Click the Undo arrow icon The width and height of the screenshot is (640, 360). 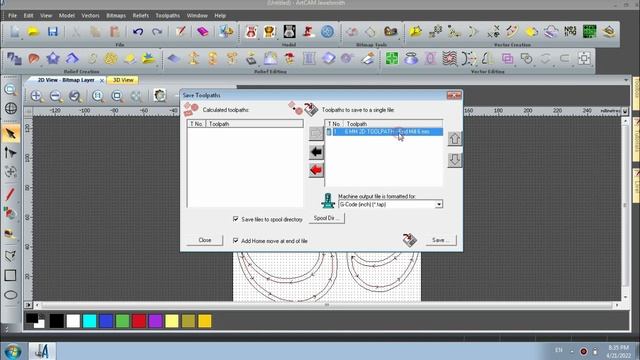[x=138, y=32]
